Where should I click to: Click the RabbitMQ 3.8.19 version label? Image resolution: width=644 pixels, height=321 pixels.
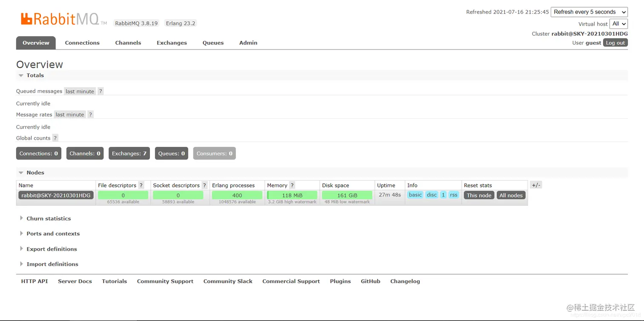(136, 23)
